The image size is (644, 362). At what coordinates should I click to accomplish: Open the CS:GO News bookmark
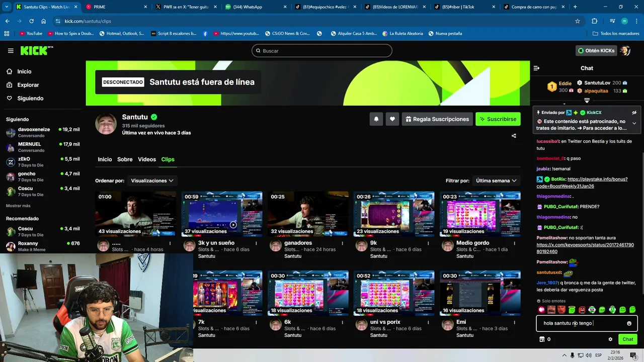[x=287, y=34]
